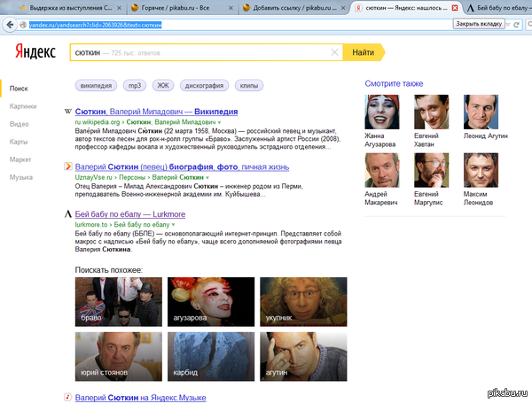Expand the ru.wikipedia.org result dropdown arrow
The width and height of the screenshot is (532, 403).
click(219, 122)
